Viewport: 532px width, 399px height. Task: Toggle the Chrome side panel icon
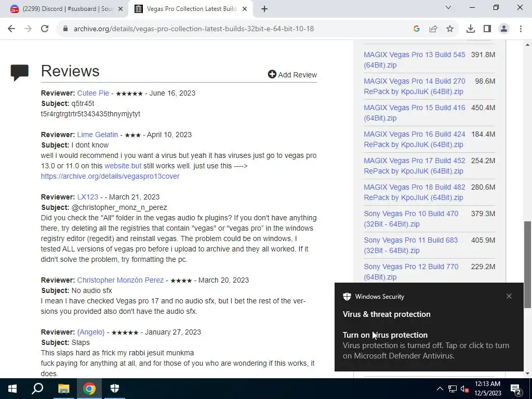click(487, 29)
